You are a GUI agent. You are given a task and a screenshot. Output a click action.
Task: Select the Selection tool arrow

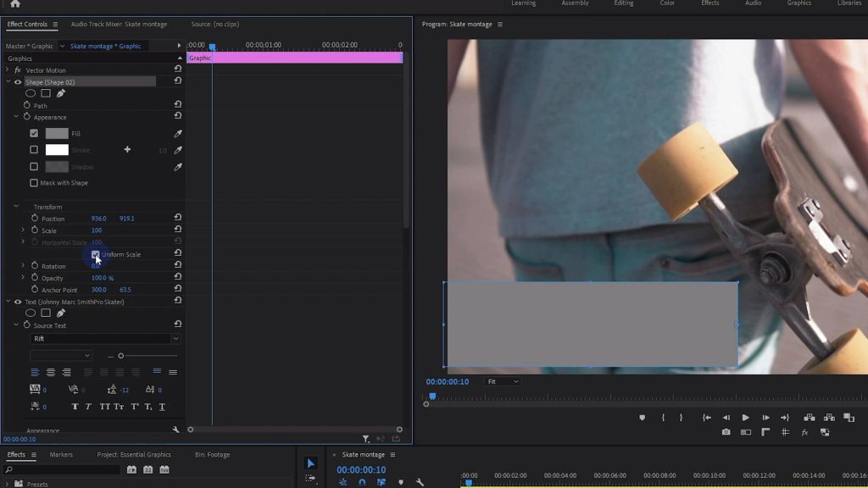click(310, 463)
